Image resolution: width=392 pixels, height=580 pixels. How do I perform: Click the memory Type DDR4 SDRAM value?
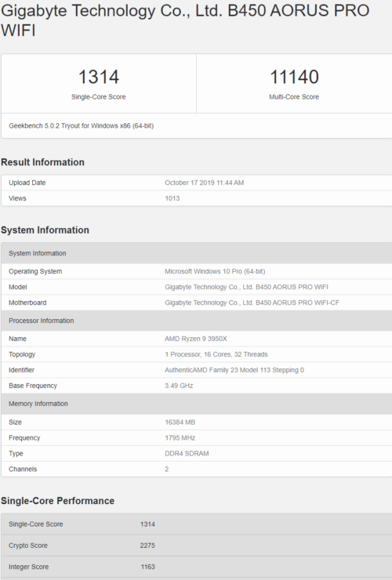pos(187,454)
